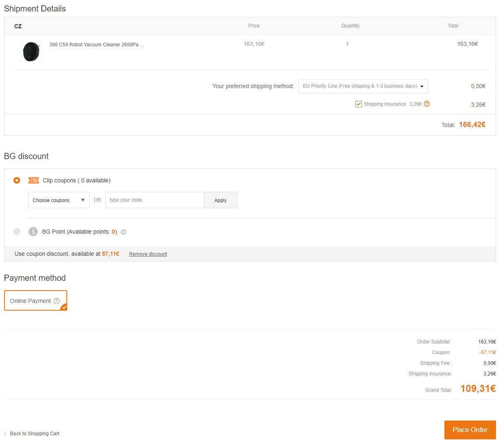The width and height of the screenshot is (503, 448).
Task: Click the BG Point info icon
Action: point(123,232)
